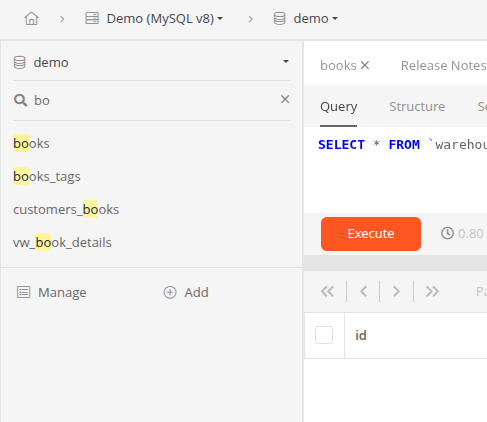
Task: Open the books_tags table
Action: tap(47, 176)
